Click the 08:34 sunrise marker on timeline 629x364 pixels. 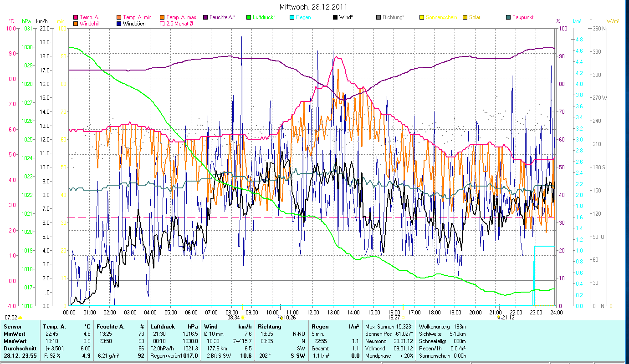click(243, 317)
